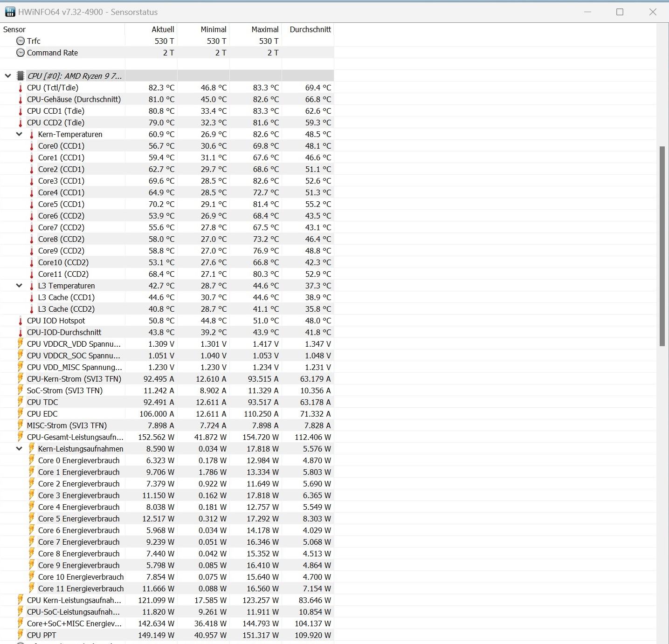669x644 pixels.
Task: Select the Core 9 Energieverbrauch row
Action: click(x=167, y=565)
